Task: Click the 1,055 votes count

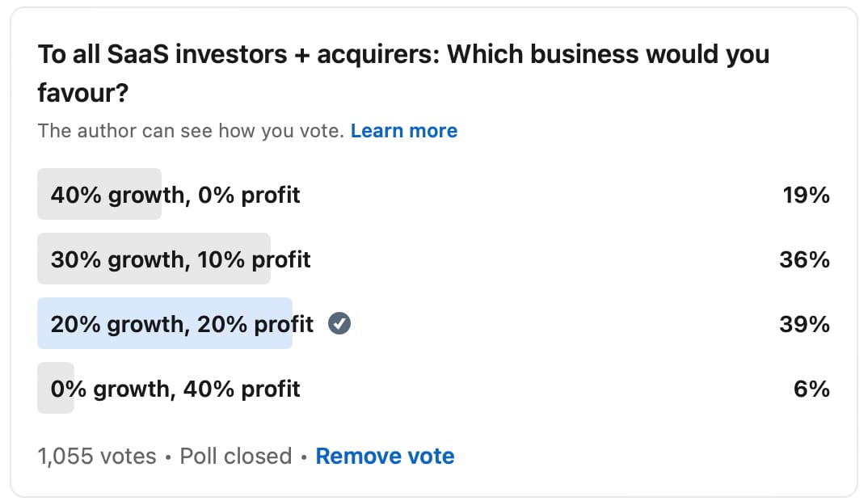Action: (x=96, y=456)
